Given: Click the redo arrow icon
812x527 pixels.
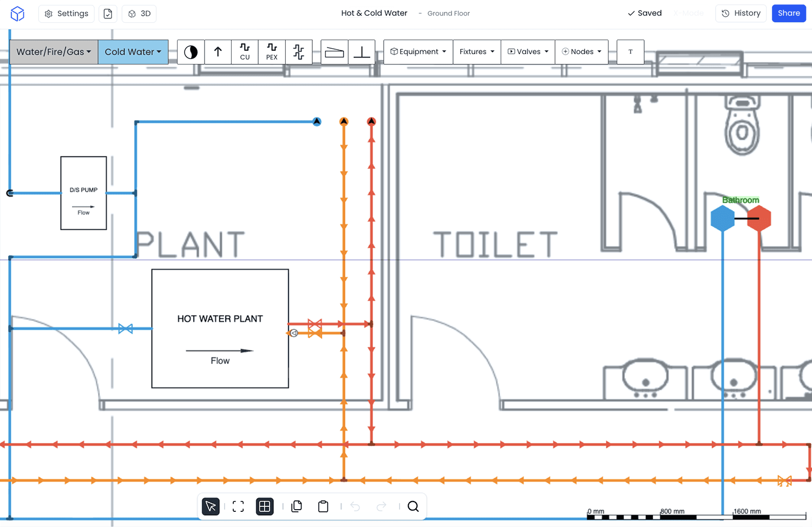Looking at the screenshot, I should click(382, 506).
